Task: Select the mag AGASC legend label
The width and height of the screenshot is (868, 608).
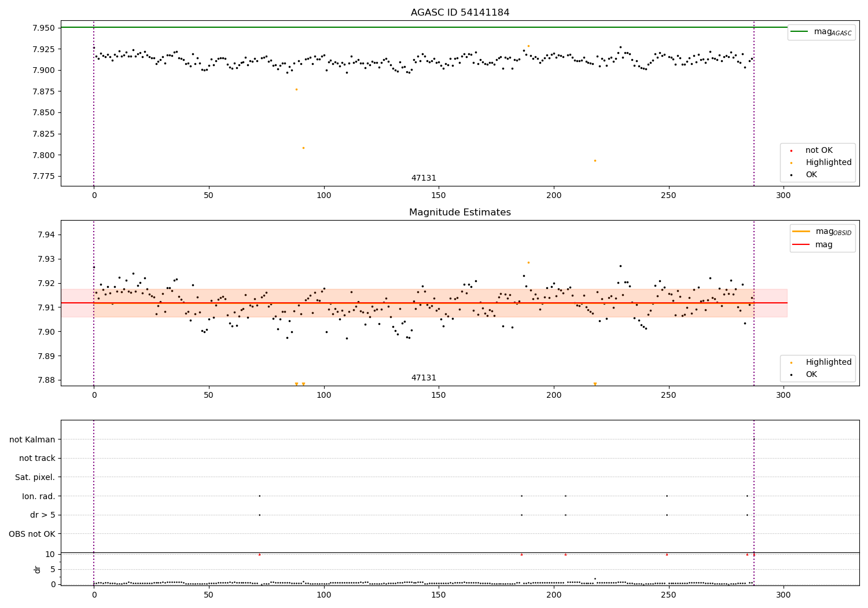Action: click(x=833, y=32)
